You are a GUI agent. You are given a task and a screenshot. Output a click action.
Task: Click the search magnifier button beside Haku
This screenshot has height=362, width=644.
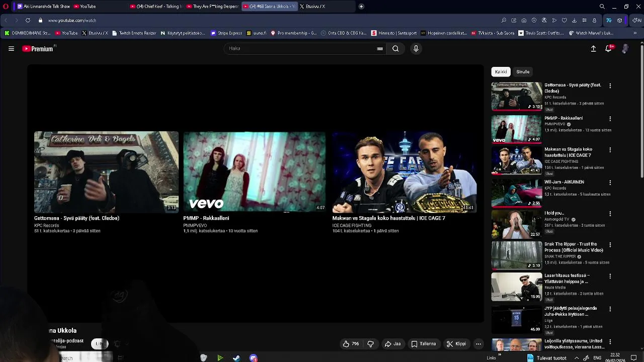[395, 49]
